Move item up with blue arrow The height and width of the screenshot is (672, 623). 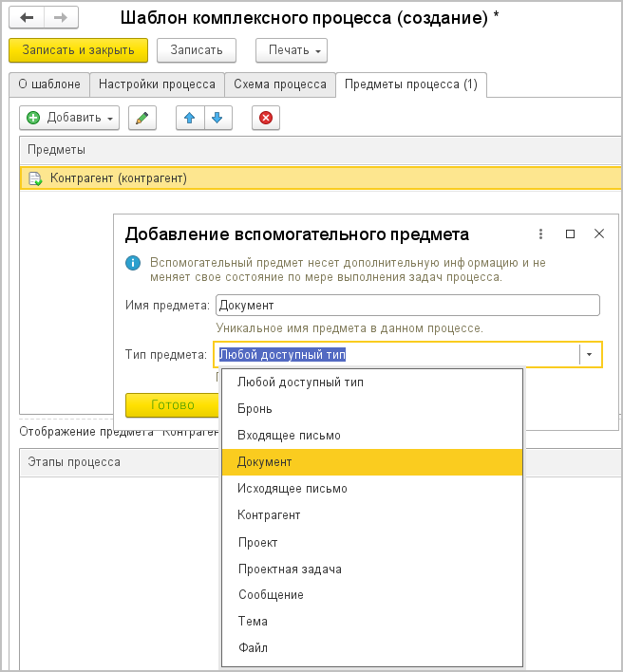[191, 118]
